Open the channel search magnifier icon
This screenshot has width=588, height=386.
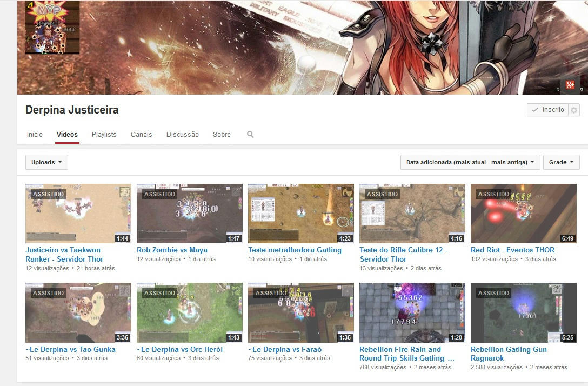point(250,134)
